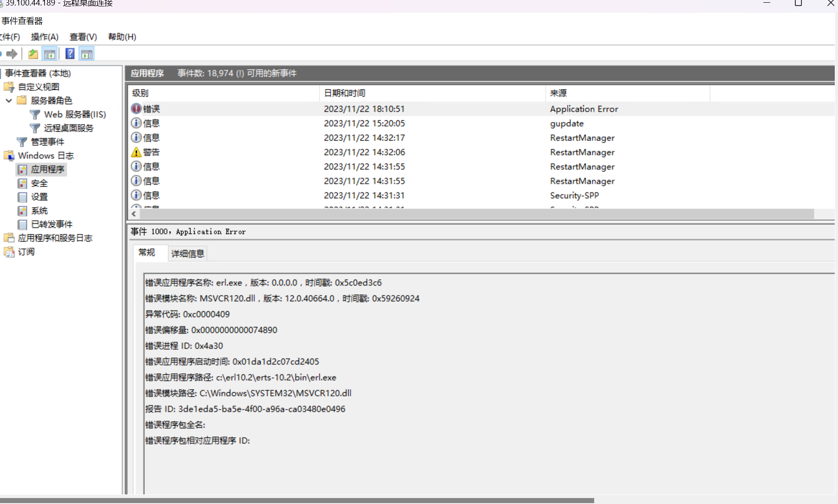Open the help question mark toolbar icon
838x504 pixels.
tap(70, 54)
